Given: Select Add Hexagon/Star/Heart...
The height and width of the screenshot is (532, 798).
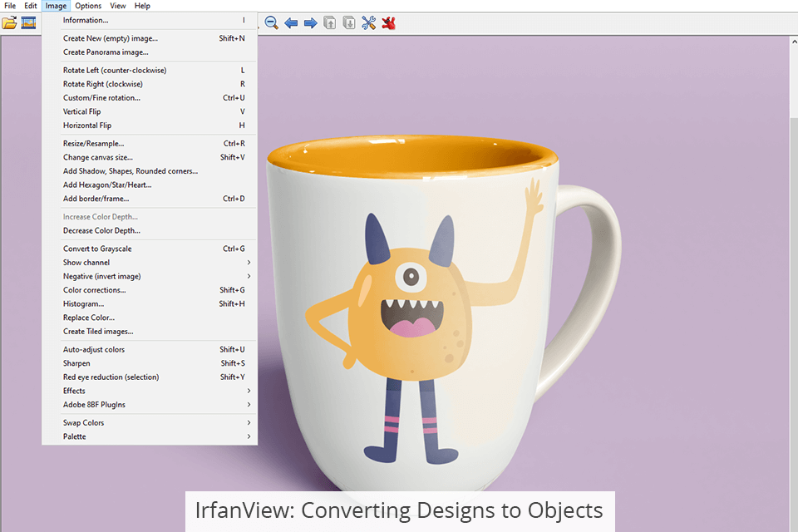Looking at the screenshot, I should click(x=150, y=185).
